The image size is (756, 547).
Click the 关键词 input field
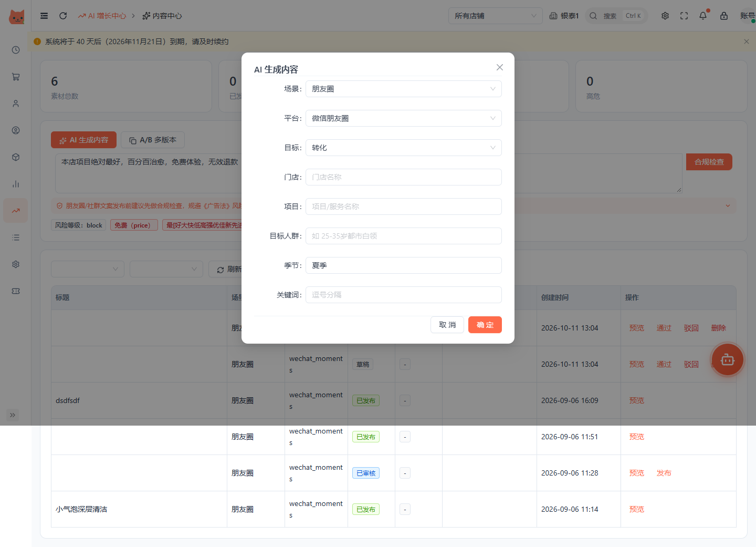click(403, 295)
